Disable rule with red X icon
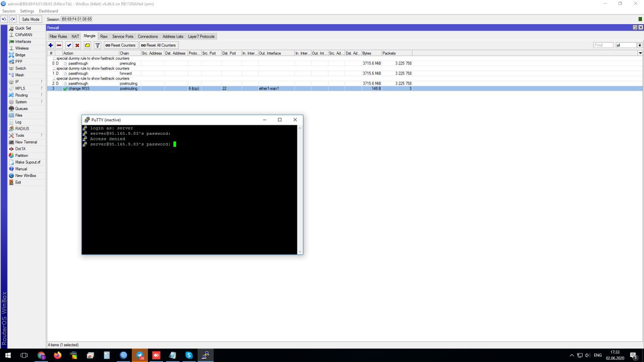This screenshot has width=644, height=362. [x=77, y=45]
